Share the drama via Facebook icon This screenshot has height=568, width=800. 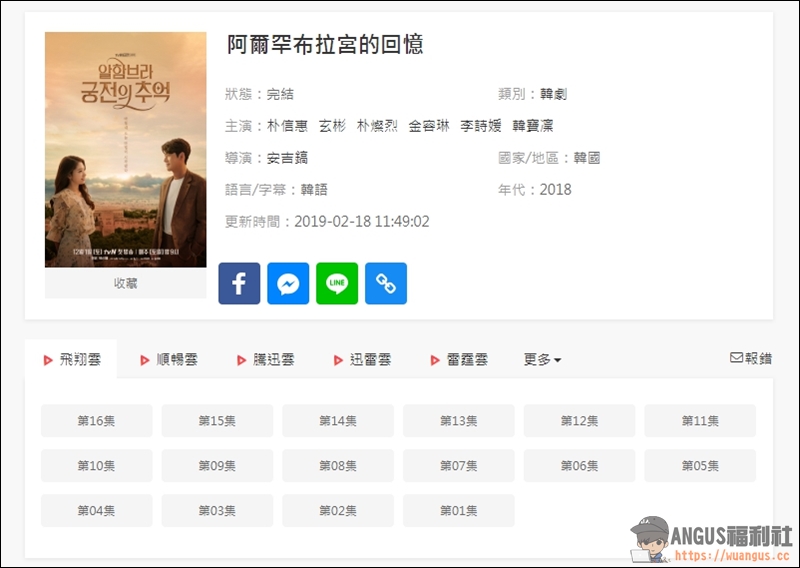coord(239,283)
